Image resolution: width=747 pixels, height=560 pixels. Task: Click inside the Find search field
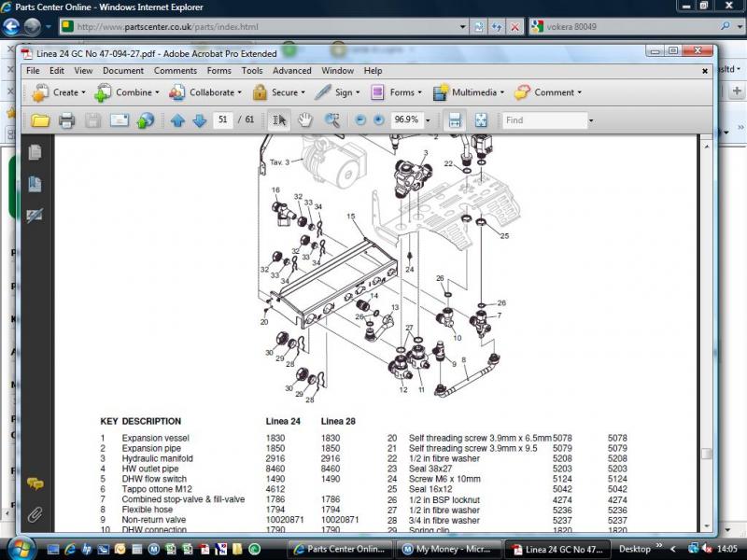coord(543,120)
